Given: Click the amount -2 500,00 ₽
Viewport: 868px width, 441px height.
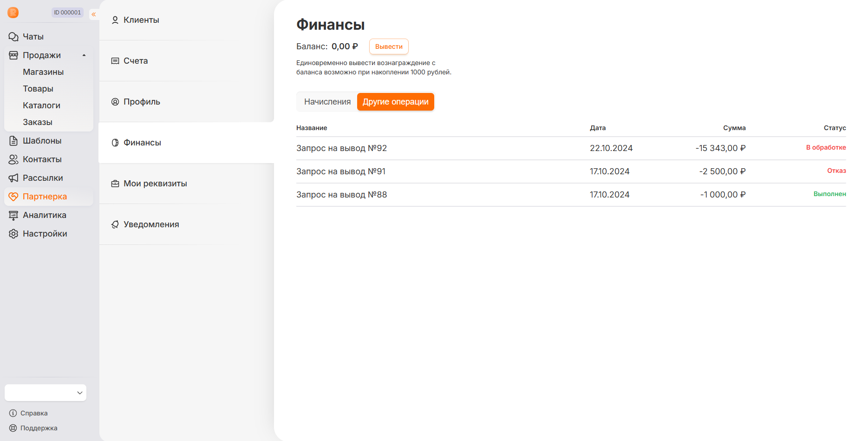Looking at the screenshot, I should click(722, 171).
